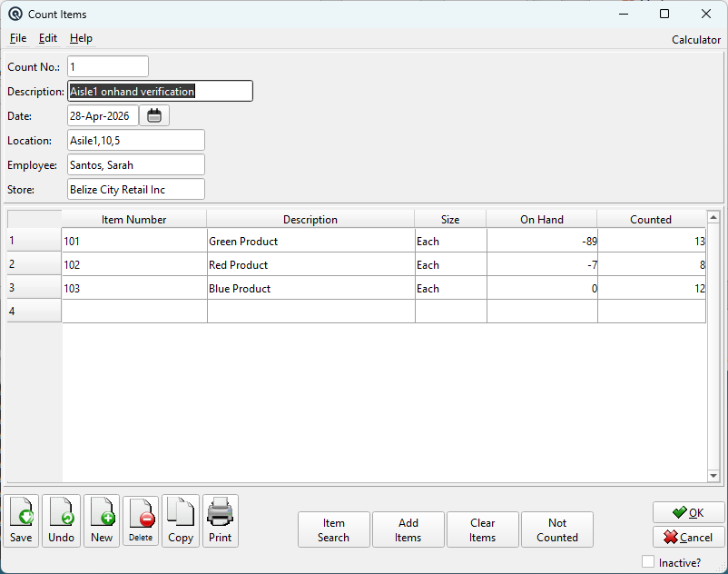Open the Edit menu

click(48, 38)
